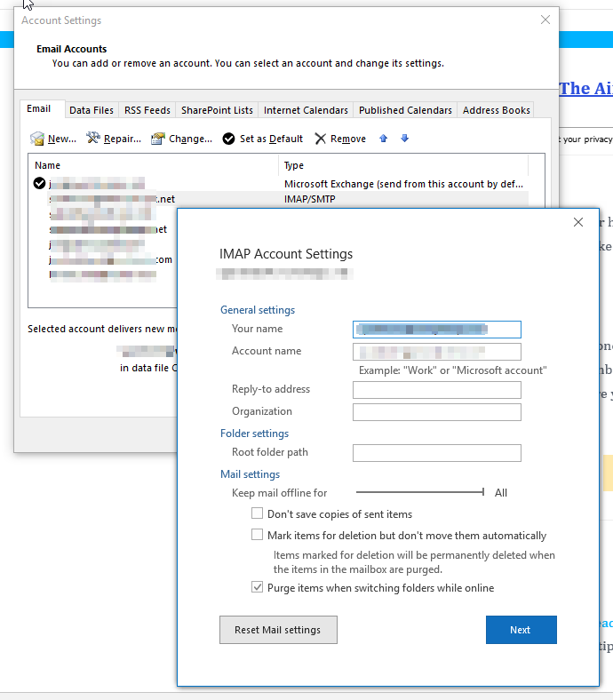
Task: Enable Don't save copies of sent items
Action: (x=258, y=513)
